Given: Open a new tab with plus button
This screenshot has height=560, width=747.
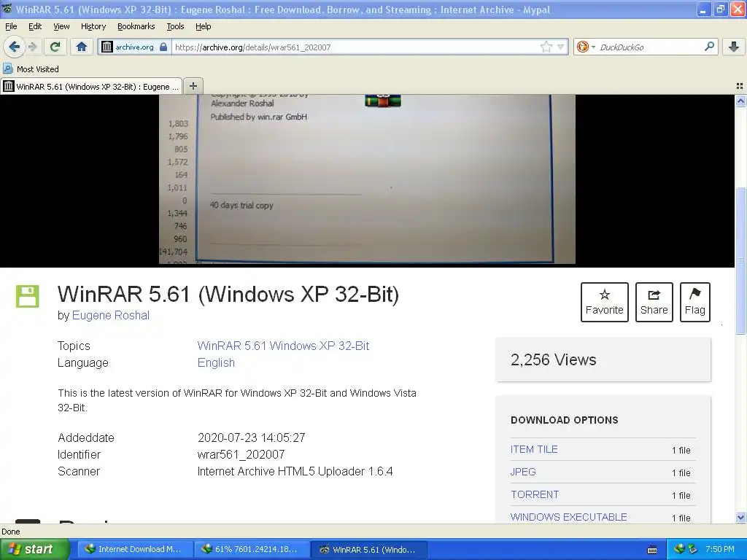Looking at the screenshot, I should [193, 86].
